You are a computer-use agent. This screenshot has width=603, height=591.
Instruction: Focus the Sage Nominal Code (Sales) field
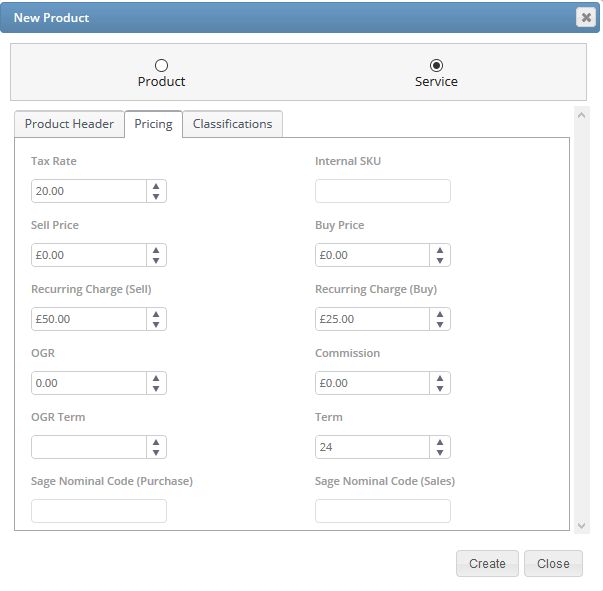[x=383, y=511]
